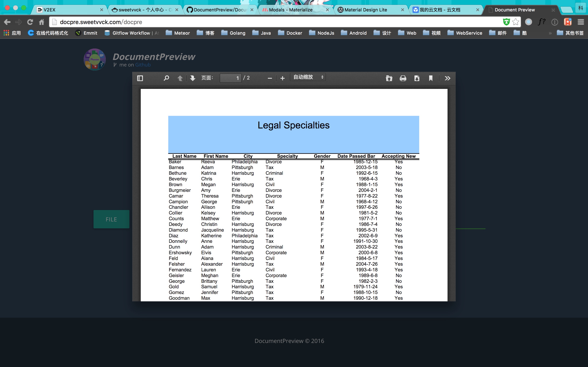Toggle the PDF viewer sidebar
Viewport: 588px width, 367px height.
click(x=140, y=78)
